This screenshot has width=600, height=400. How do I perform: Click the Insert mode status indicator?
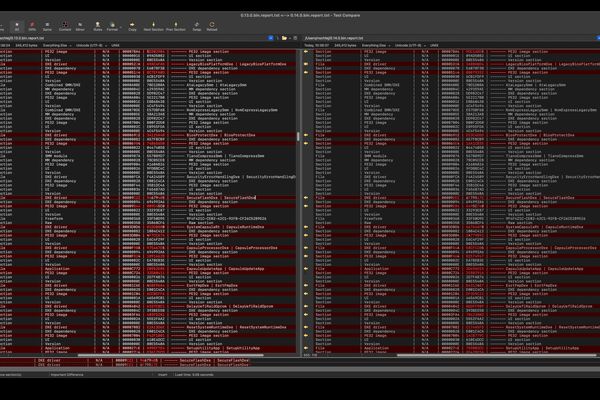(x=163, y=375)
